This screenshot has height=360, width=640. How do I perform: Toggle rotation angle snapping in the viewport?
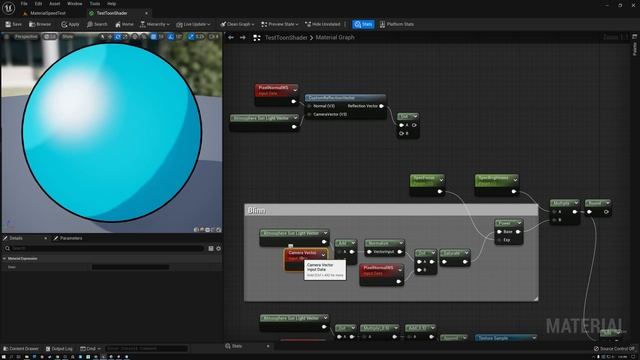coord(171,37)
